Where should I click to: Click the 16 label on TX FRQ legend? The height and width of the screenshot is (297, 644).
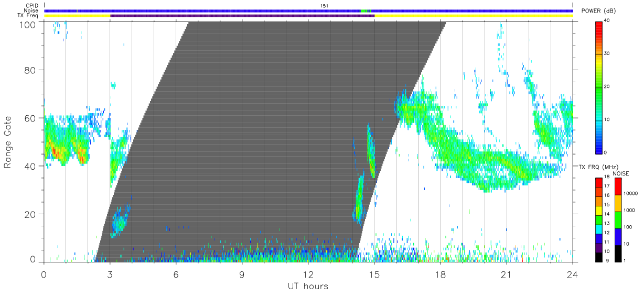pos(608,195)
